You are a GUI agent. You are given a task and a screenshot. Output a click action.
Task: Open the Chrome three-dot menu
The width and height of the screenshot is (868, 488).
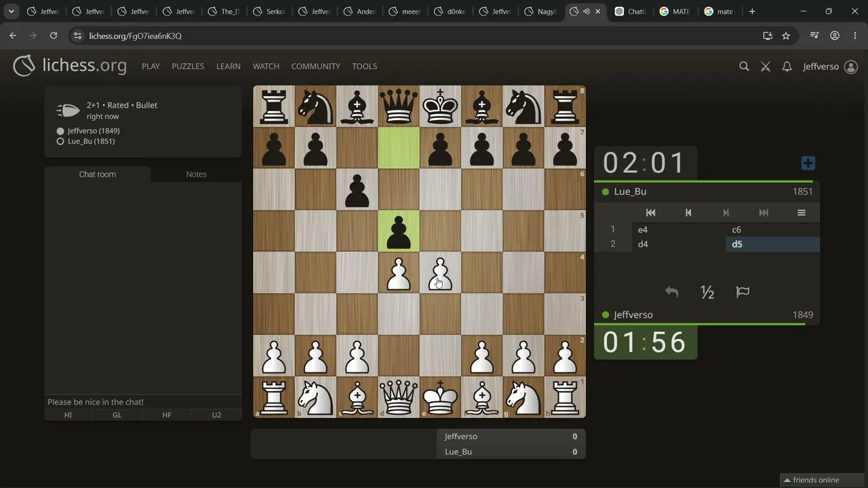pos(854,36)
